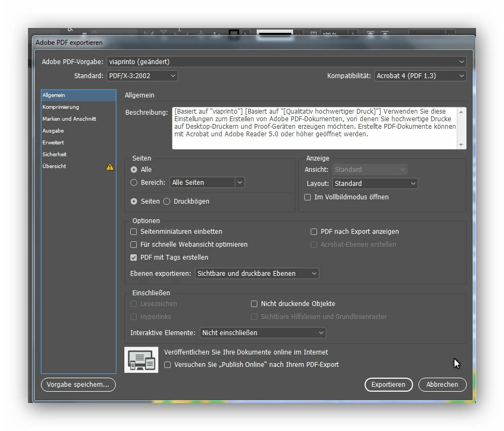Click the Publish Online devices icon
The height and width of the screenshot is (431, 504).
pyautogui.click(x=142, y=360)
